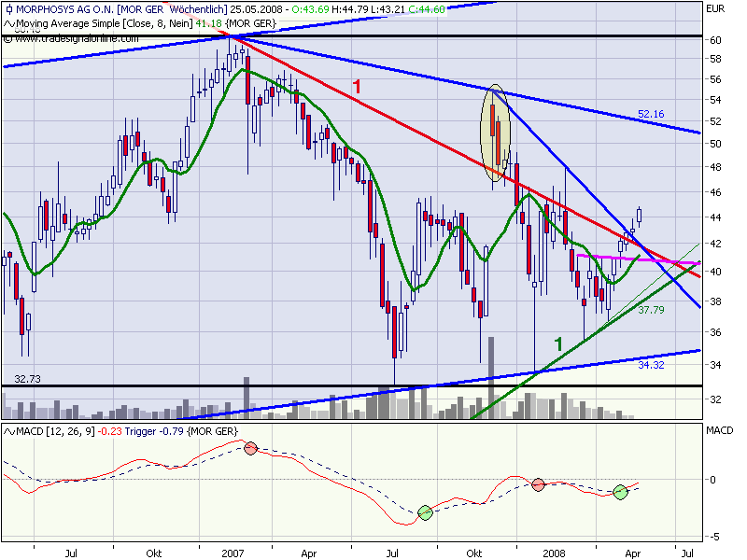Click the waveform icon next to MACD label
This screenshot has height=560, width=747.
click(x=7, y=430)
